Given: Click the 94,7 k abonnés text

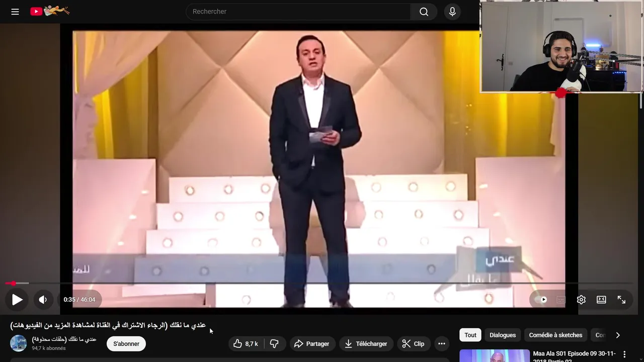Looking at the screenshot, I should coord(49,348).
